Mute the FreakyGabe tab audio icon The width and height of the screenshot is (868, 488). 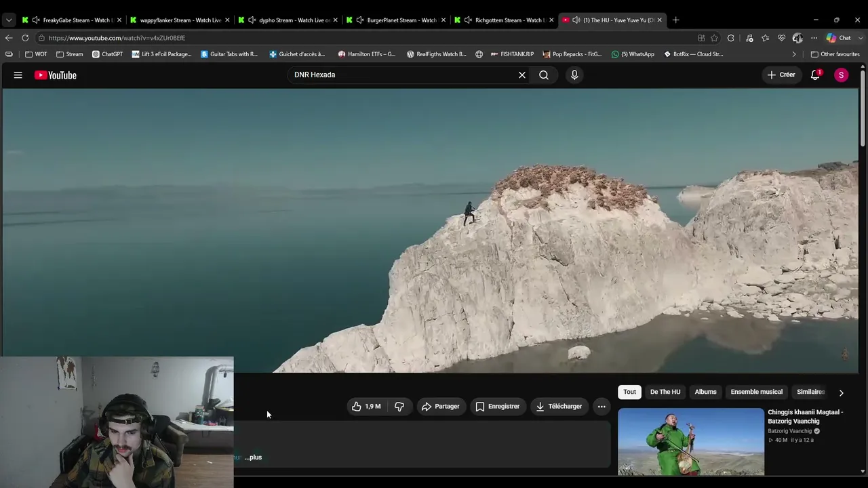pos(36,20)
